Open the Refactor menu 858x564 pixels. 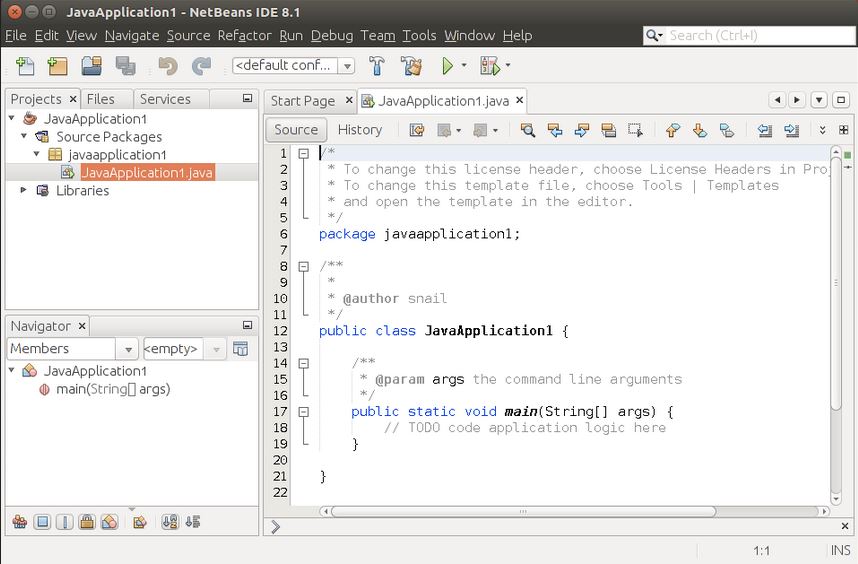coord(245,36)
